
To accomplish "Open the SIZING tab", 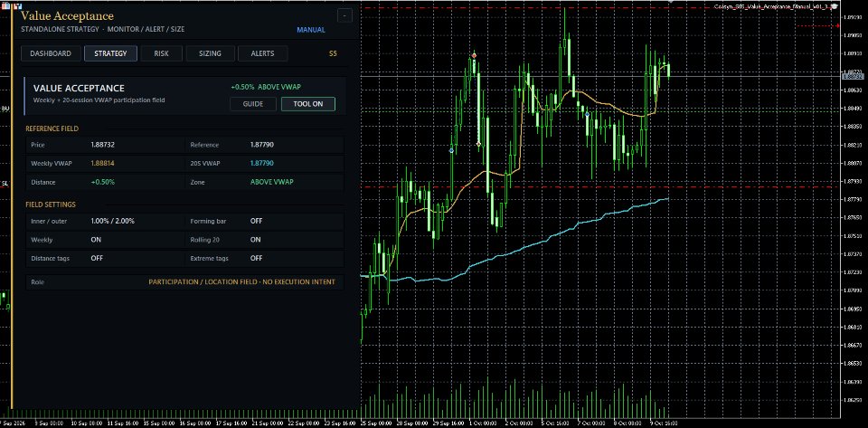I will 210,53.
